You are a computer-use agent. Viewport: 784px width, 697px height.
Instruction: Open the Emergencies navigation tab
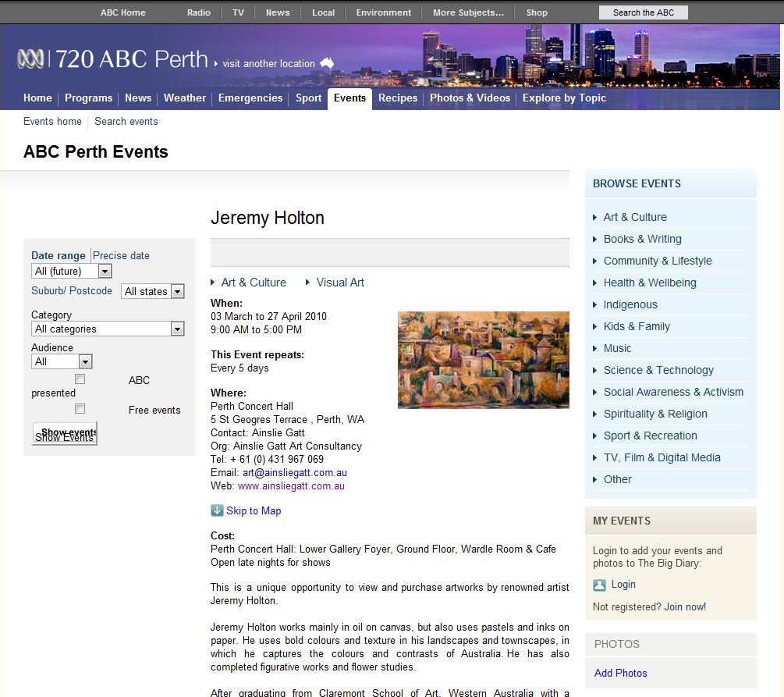tap(250, 98)
